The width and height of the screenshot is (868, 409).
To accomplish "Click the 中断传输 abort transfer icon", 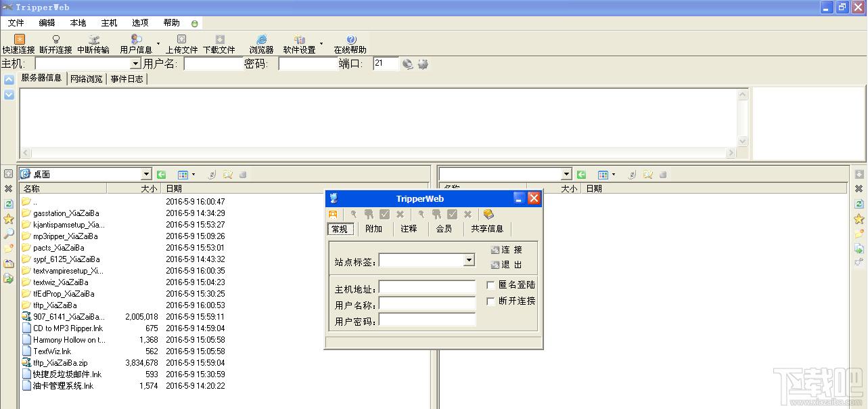I will (93, 40).
